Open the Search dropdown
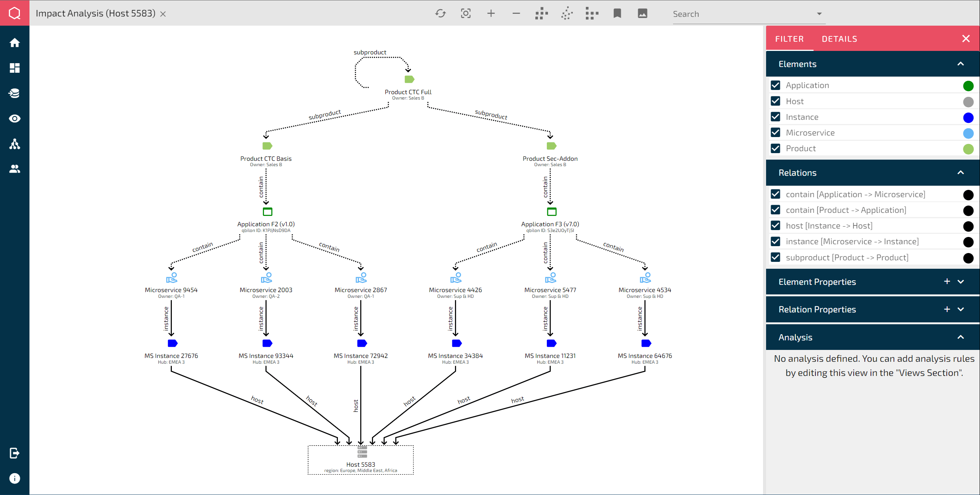The image size is (980, 495). pos(819,14)
